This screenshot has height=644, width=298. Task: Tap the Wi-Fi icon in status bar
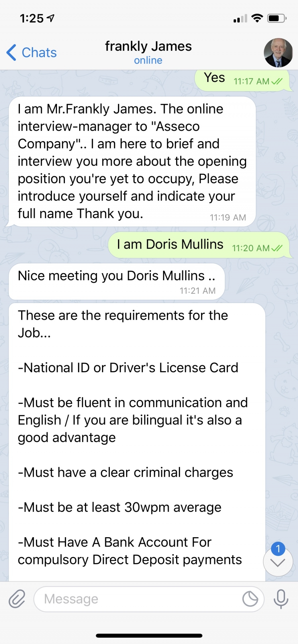(x=257, y=18)
